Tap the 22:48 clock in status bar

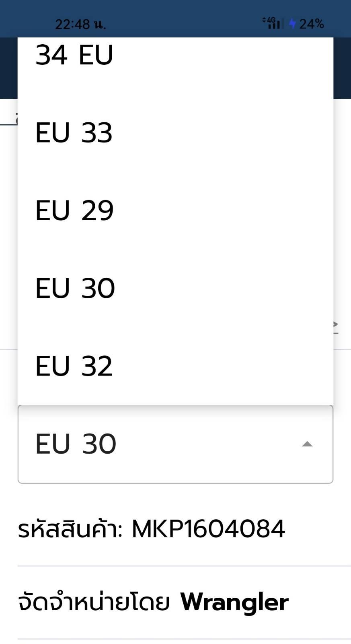click(x=80, y=25)
